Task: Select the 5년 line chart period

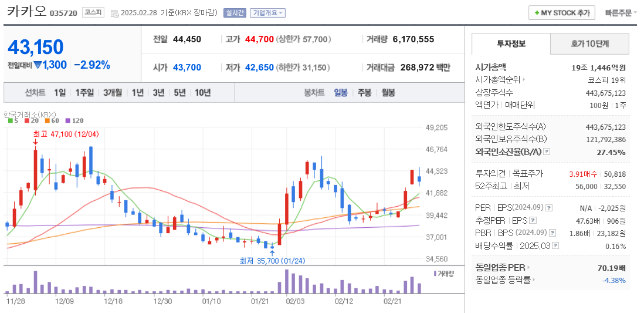Action: point(180,93)
